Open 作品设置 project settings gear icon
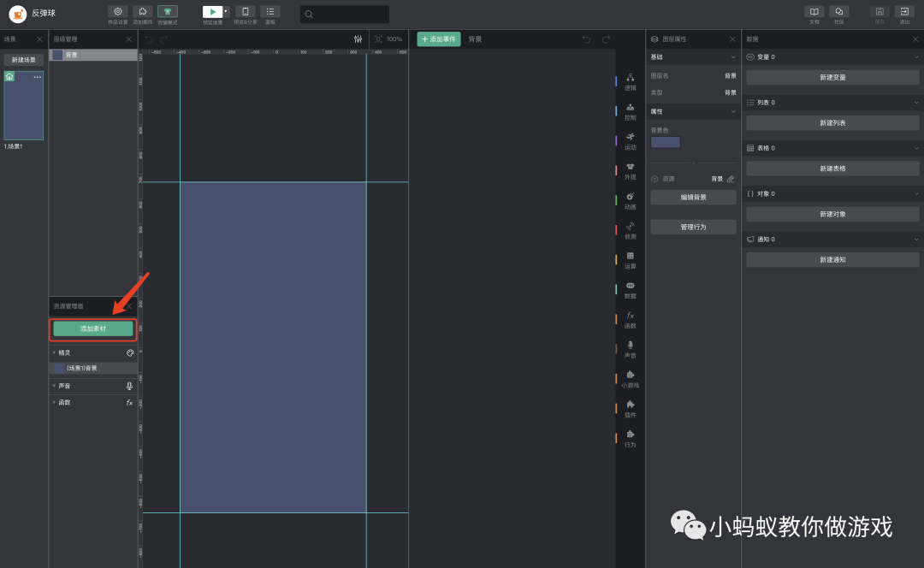 point(118,12)
